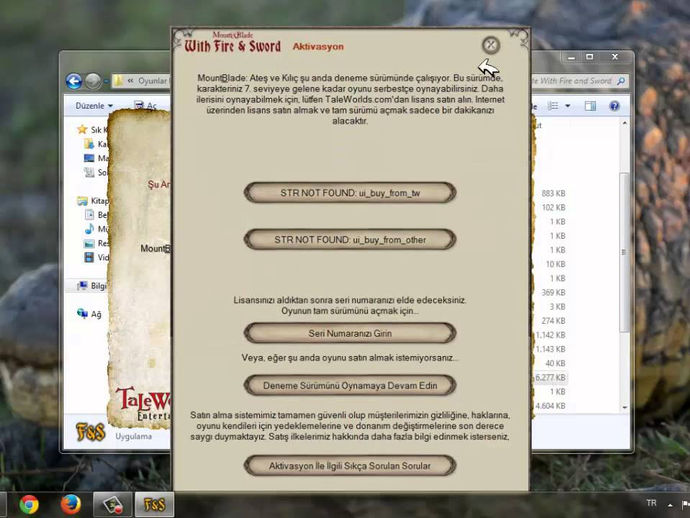Image resolution: width=690 pixels, height=518 pixels.
Task: Show hidden tray icons arrow
Action: [x=670, y=505]
